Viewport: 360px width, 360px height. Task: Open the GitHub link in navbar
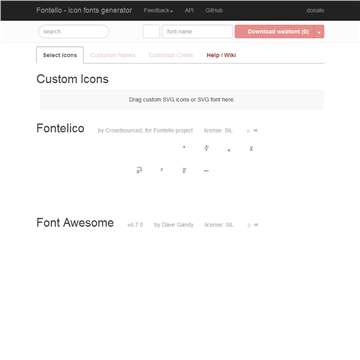pyautogui.click(x=214, y=10)
